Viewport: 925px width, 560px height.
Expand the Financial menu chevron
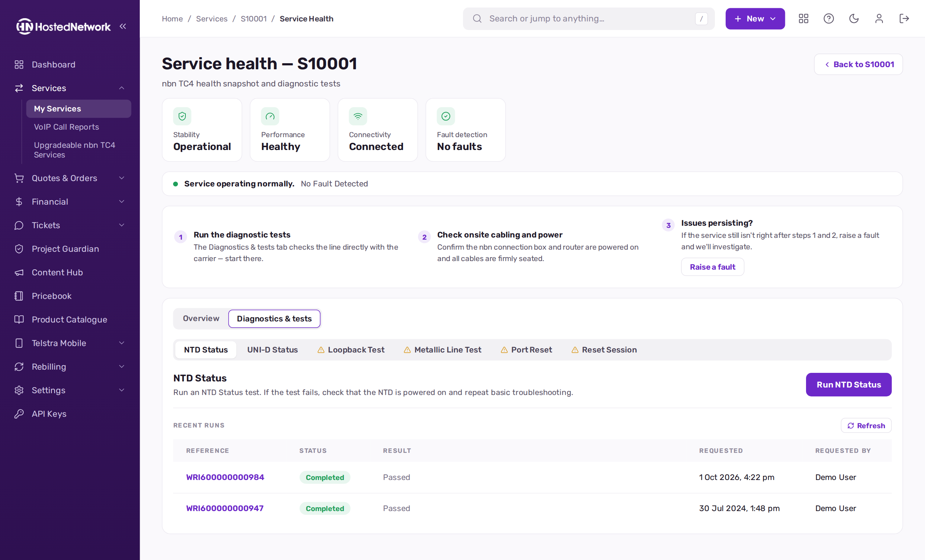coord(121,202)
